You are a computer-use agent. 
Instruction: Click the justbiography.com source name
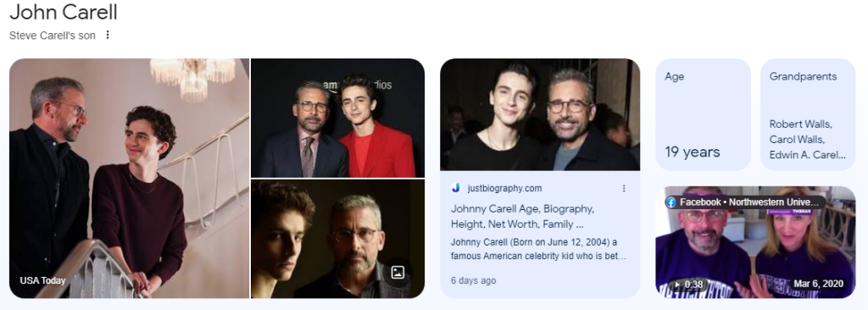pos(504,188)
